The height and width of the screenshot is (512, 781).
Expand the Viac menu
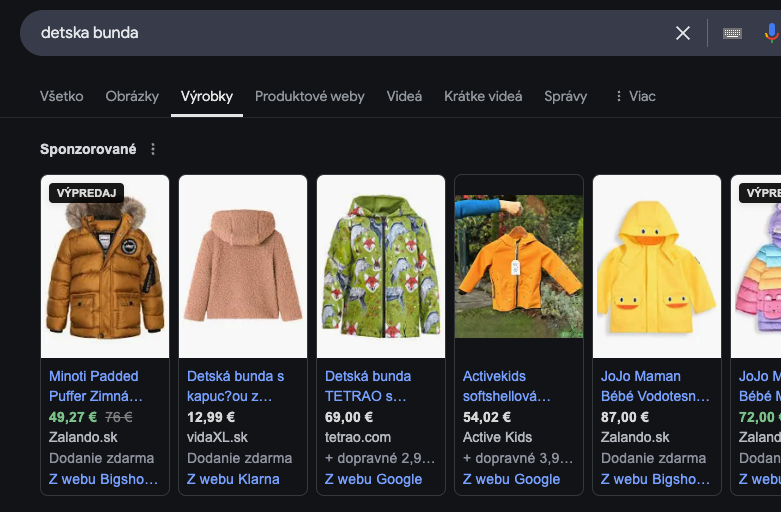[x=636, y=96]
